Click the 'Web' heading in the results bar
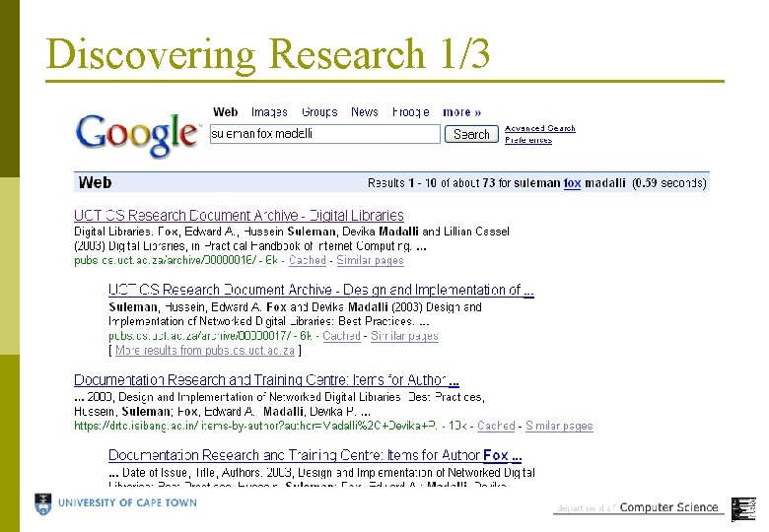Image resolution: width=769 pixels, height=532 pixels. [96, 182]
